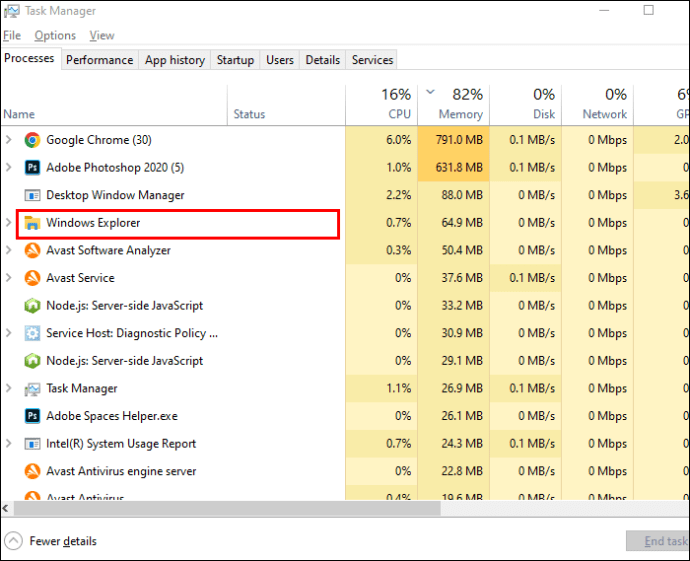This screenshot has width=690, height=561.
Task: Sort by the Memory column header
Action: point(453,106)
